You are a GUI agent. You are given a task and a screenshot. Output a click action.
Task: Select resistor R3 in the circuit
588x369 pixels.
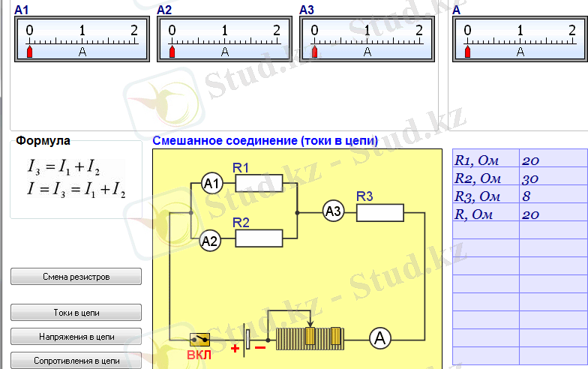tap(379, 212)
